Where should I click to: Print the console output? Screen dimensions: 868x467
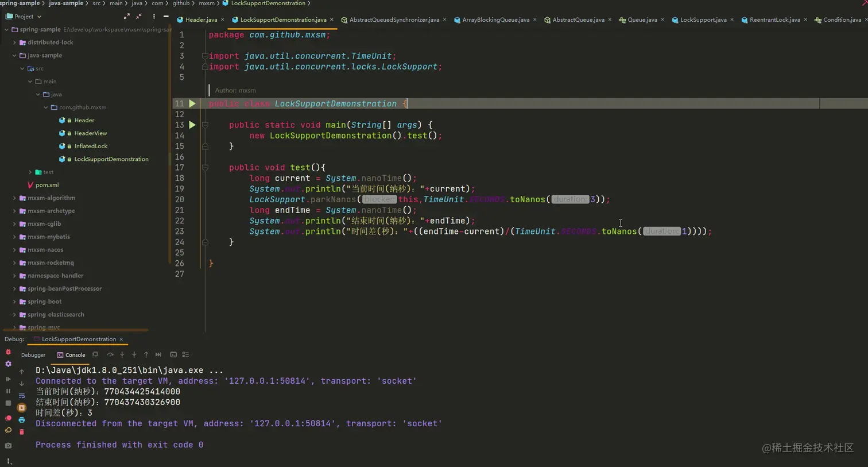pos(22,420)
